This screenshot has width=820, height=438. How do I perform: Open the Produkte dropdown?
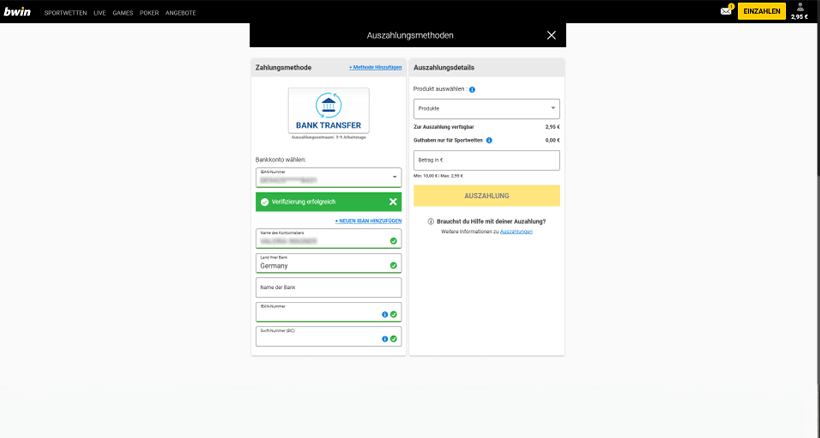coord(486,109)
